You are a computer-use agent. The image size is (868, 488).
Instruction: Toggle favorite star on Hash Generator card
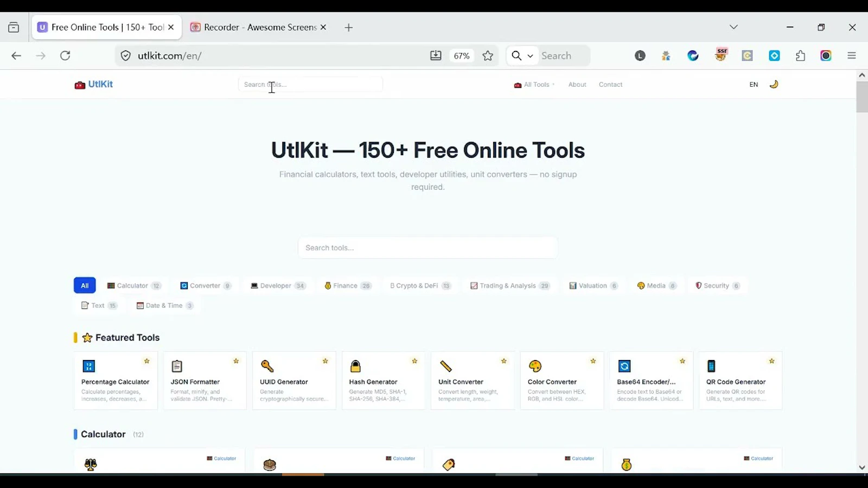coord(414,361)
